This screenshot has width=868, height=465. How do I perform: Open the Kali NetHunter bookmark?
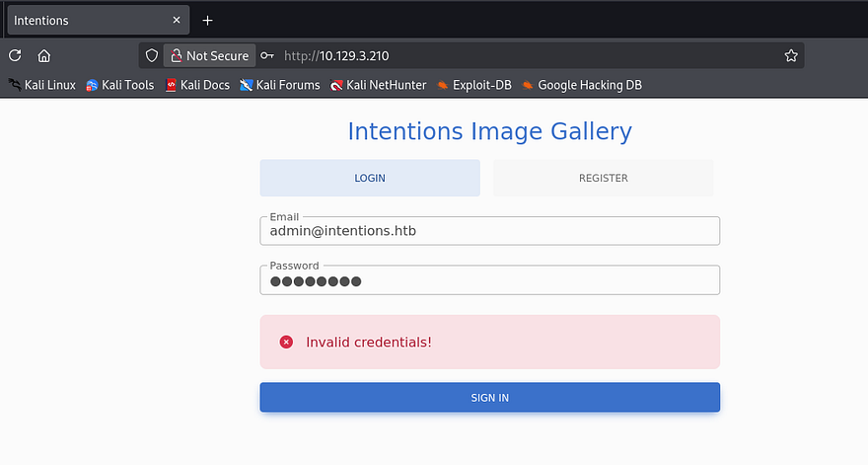coord(379,85)
